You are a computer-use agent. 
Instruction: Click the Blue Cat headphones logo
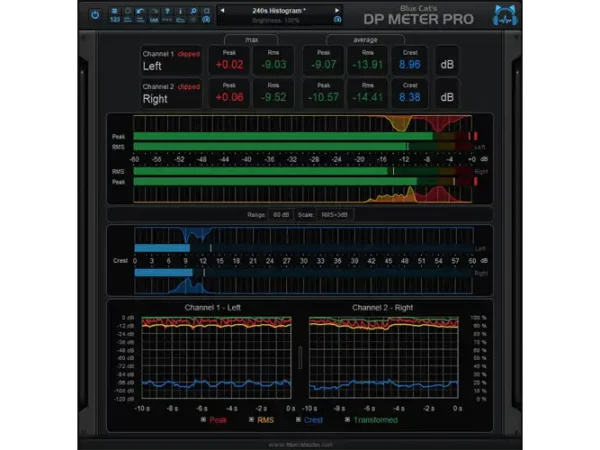click(505, 16)
